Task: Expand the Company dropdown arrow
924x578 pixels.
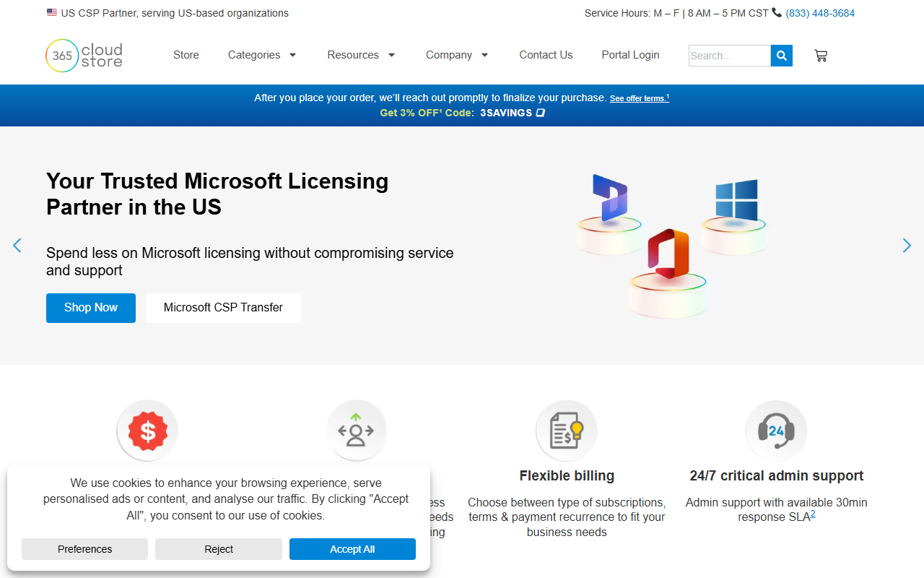Action: click(484, 55)
